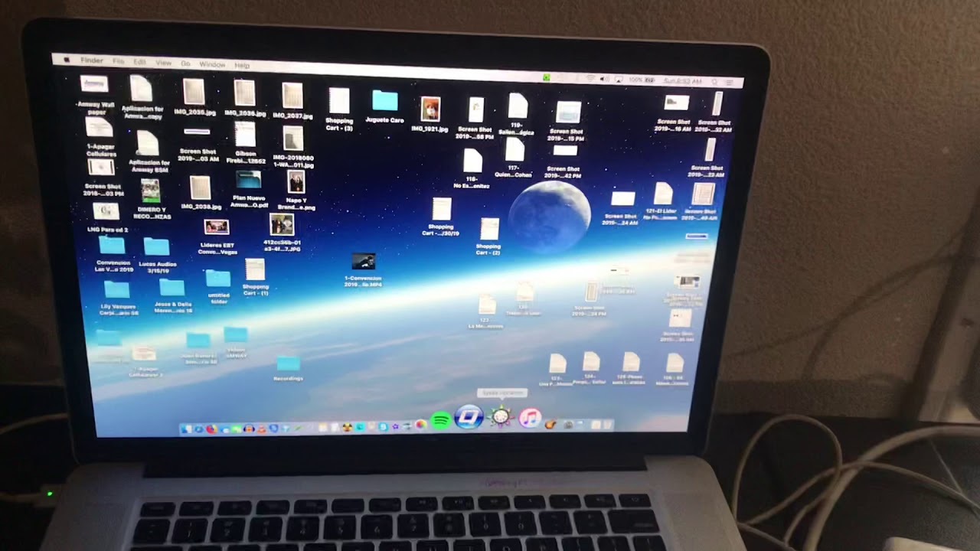Open the Finder menu
The image size is (980, 551).
[x=92, y=60]
